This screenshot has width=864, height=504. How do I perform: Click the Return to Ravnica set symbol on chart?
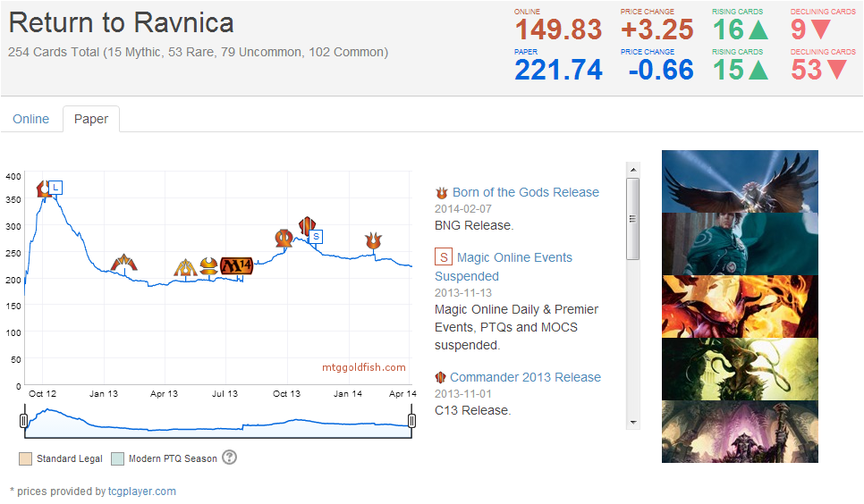coord(42,189)
